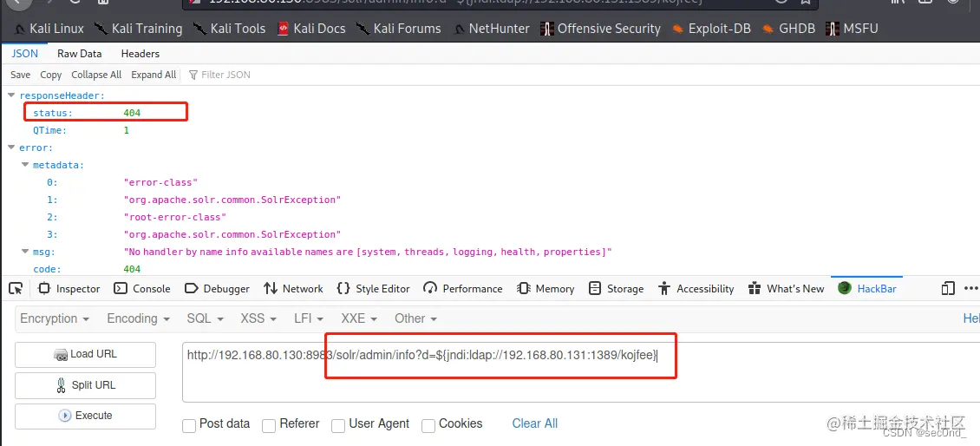Click the Execute button in HackBar
Screen dimensions: 980x446
(x=86, y=416)
